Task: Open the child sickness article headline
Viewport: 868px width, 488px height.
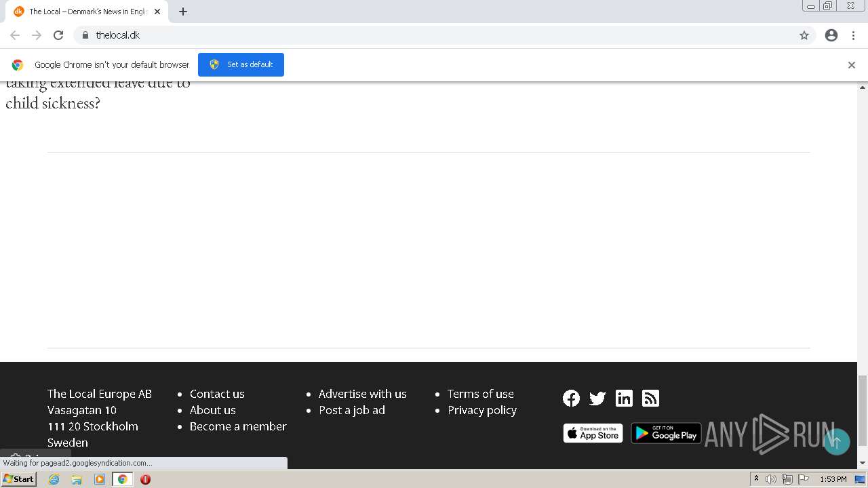Action: [98, 94]
